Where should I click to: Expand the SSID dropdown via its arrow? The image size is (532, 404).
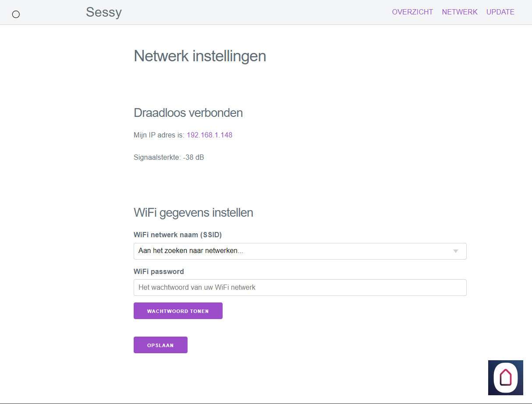[x=455, y=251]
